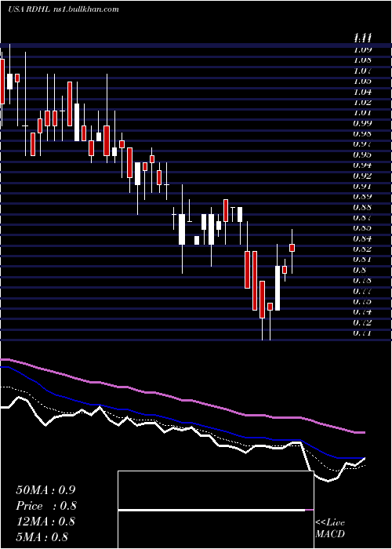The height and width of the screenshot is (549, 392).
Task: Select the 0.88 price axis label
Action: [362, 207]
